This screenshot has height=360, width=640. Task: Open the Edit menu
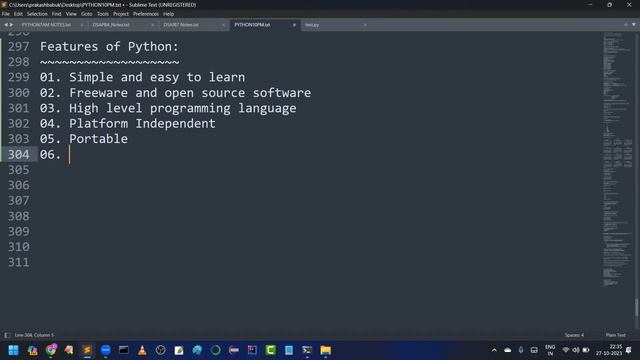(x=18, y=14)
